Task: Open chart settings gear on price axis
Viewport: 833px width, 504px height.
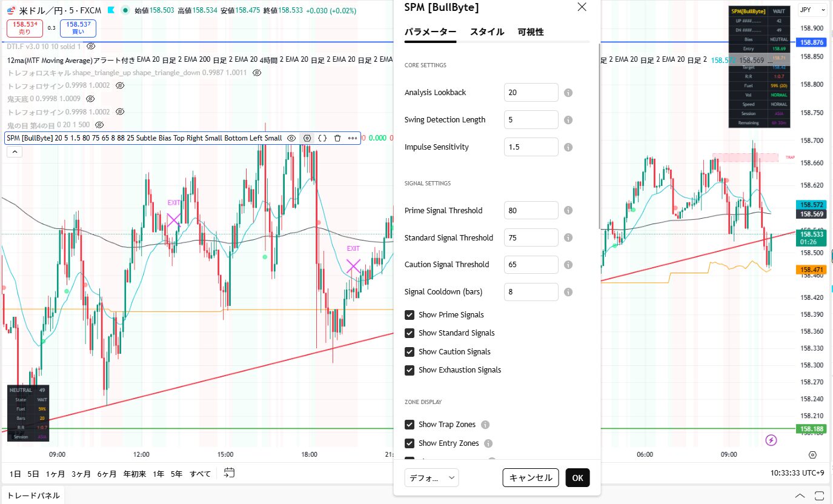Action: tap(812, 455)
